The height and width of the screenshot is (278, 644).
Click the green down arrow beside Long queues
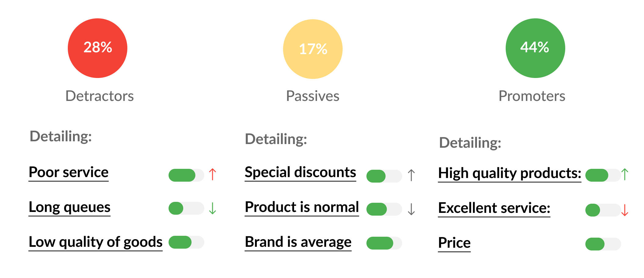213,208
